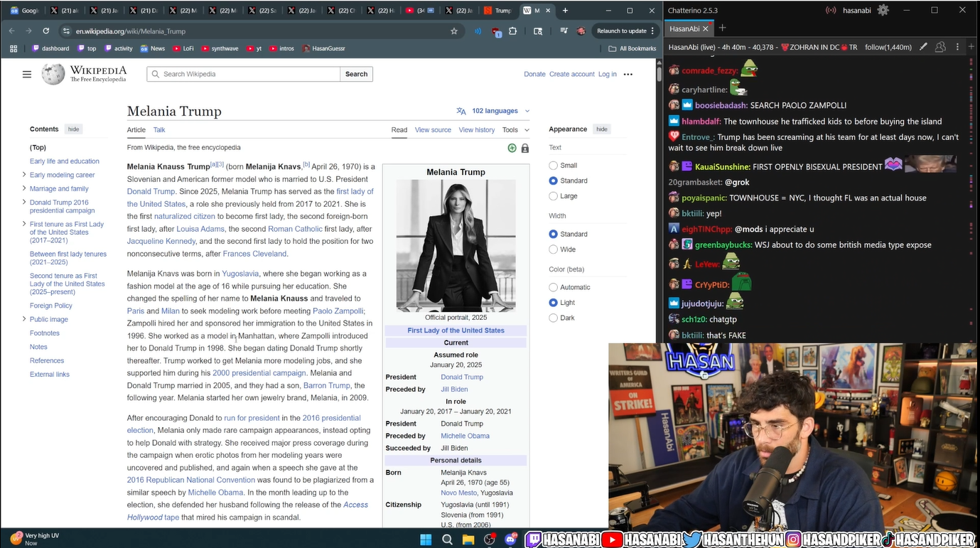Click the Wikipedia globe logo
This screenshot has height=548, width=980.
[53, 74]
